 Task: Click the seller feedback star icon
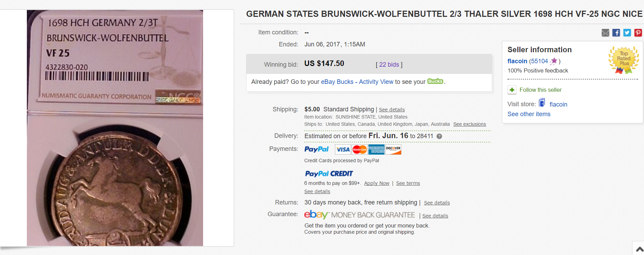(553, 61)
